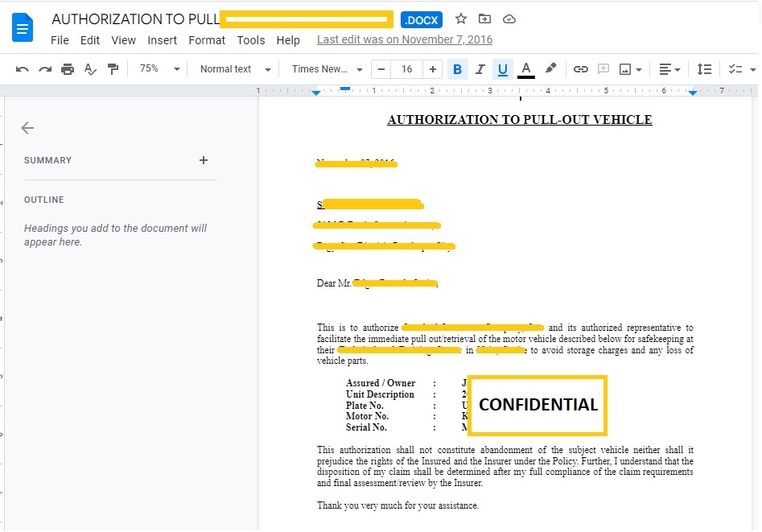Click the AUTHORIZATION TO PULL-OUT VEHICLE heading
Screen dimensions: 762x532
point(520,120)
